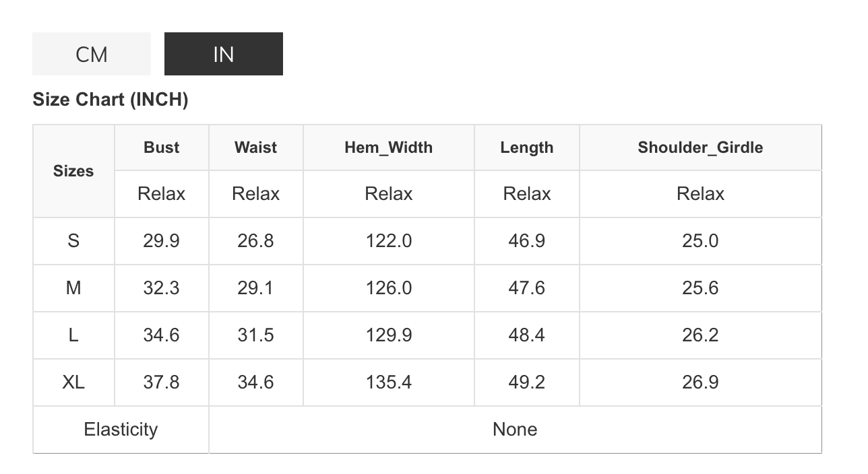Screen dimensions: 868x474
Task: Select the L size row label
Action: point(73,335)
